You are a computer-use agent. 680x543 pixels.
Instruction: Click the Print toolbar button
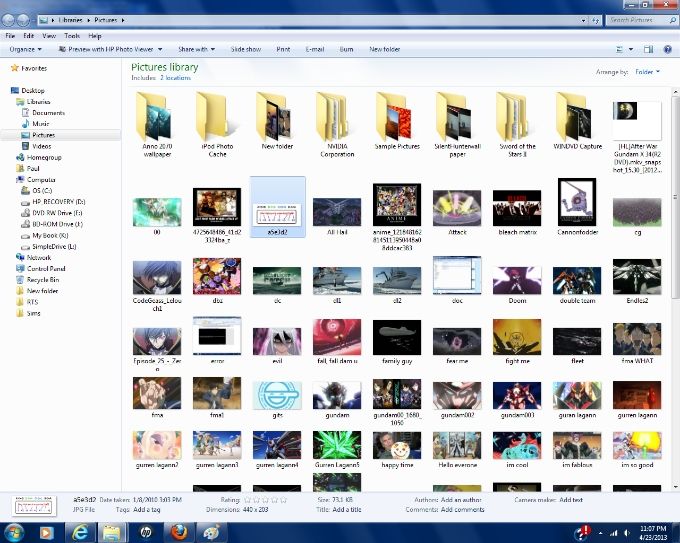pyautogui.click(x=283, y=49)
